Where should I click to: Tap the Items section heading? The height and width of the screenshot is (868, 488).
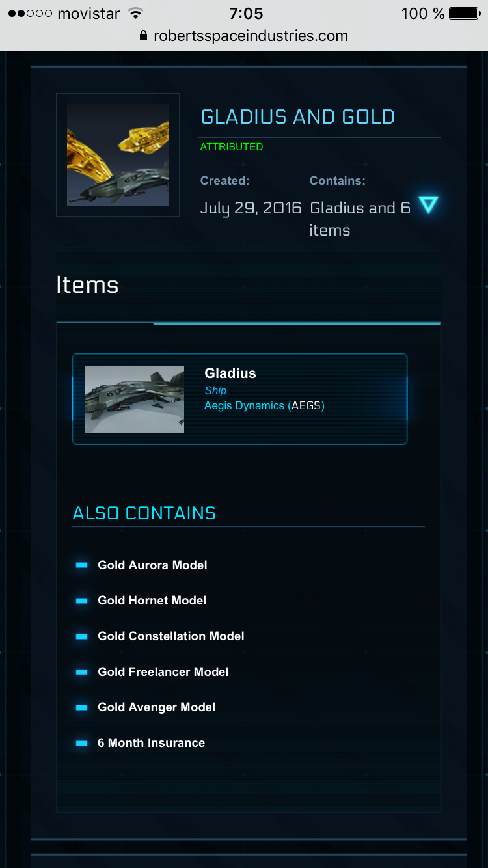click(x=87, y=285)
